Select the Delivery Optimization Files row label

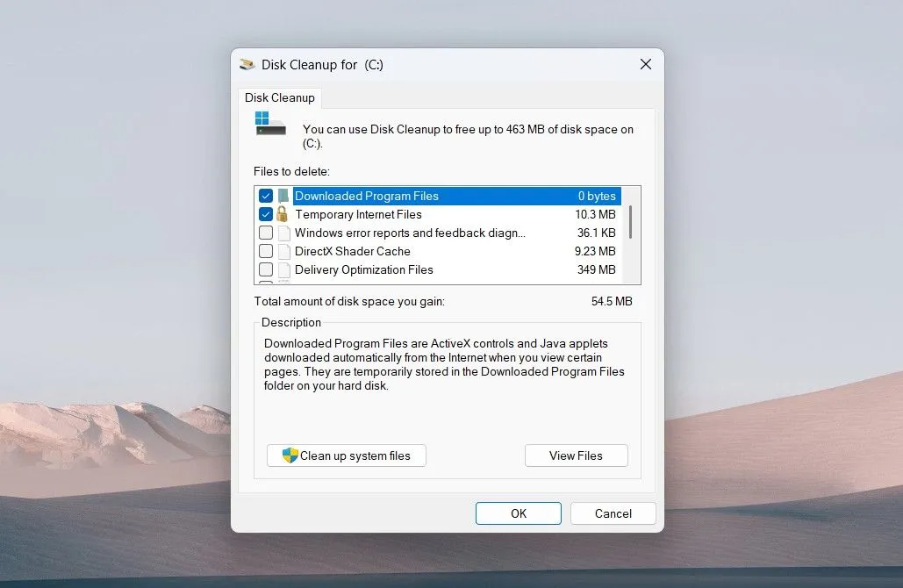click(364, 269)
